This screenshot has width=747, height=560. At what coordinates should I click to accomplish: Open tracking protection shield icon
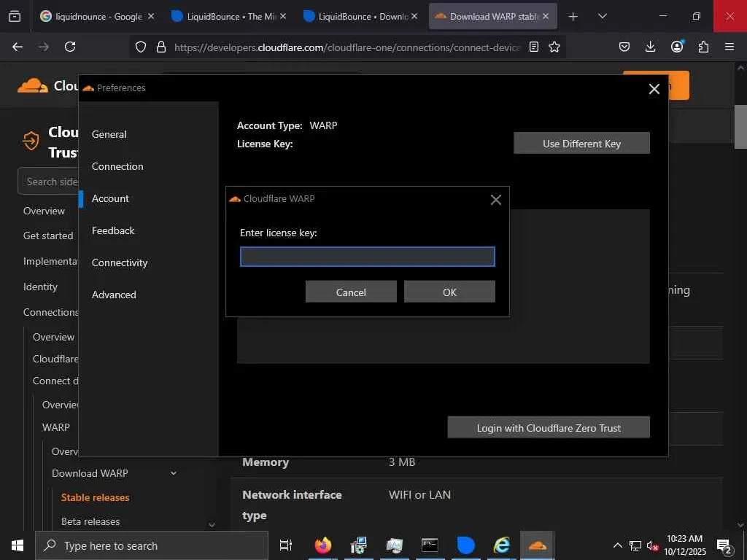point(141,47)
